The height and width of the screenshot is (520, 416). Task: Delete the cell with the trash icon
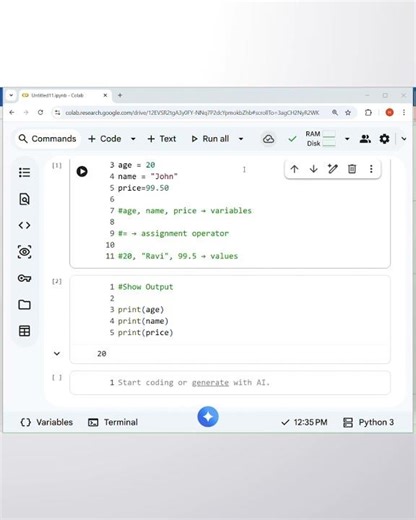352,169
